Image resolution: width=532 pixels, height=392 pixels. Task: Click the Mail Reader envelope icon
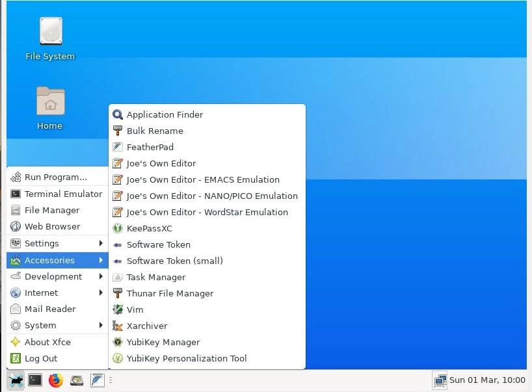click(x=16, y=309)
